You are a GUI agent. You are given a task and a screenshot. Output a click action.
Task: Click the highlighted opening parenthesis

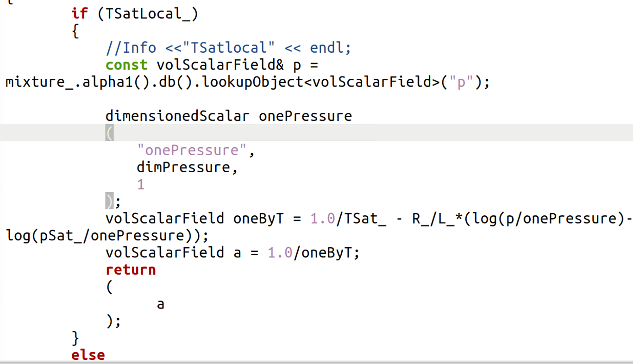(x=110, y=133)
